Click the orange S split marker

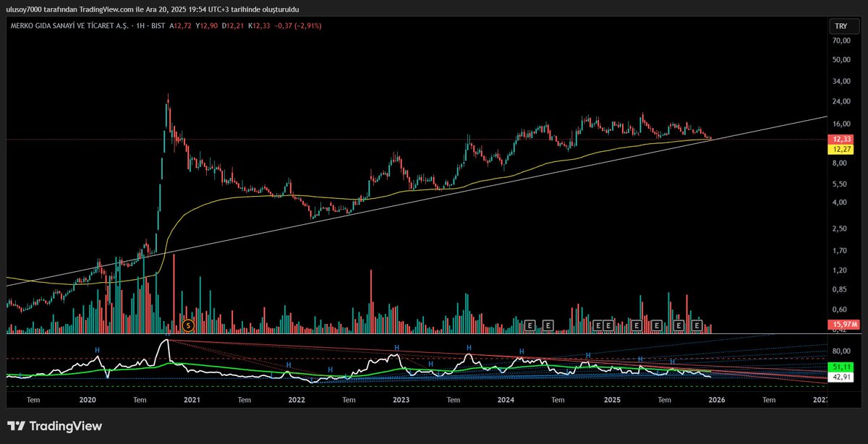point(189,325)
